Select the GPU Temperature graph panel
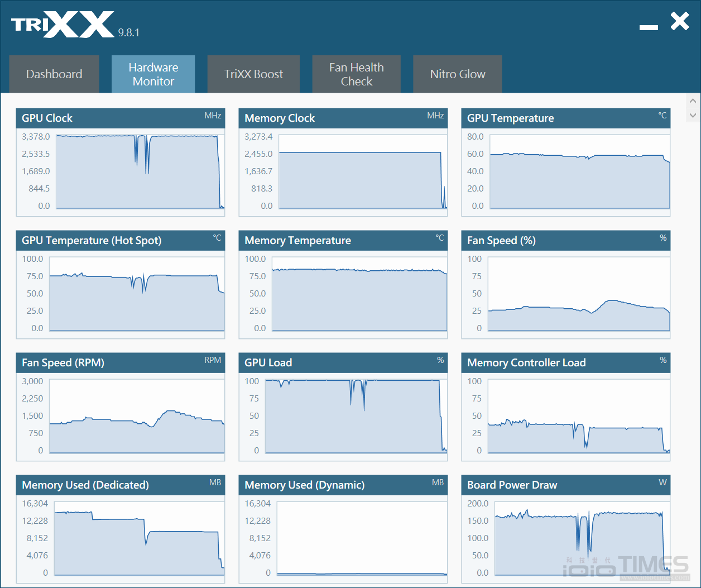Viewport: 701px width, 588px height. click(x=565, y=162)
